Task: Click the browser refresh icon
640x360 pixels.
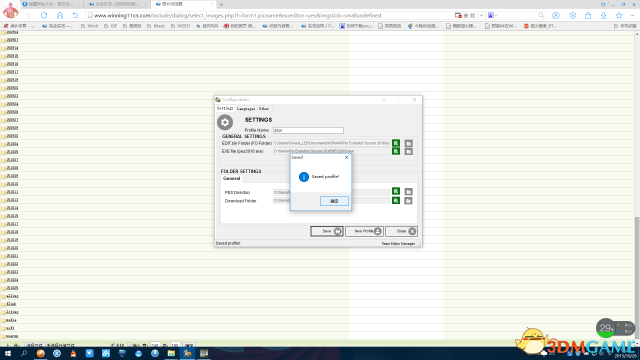Action: (x=44, y=16)
